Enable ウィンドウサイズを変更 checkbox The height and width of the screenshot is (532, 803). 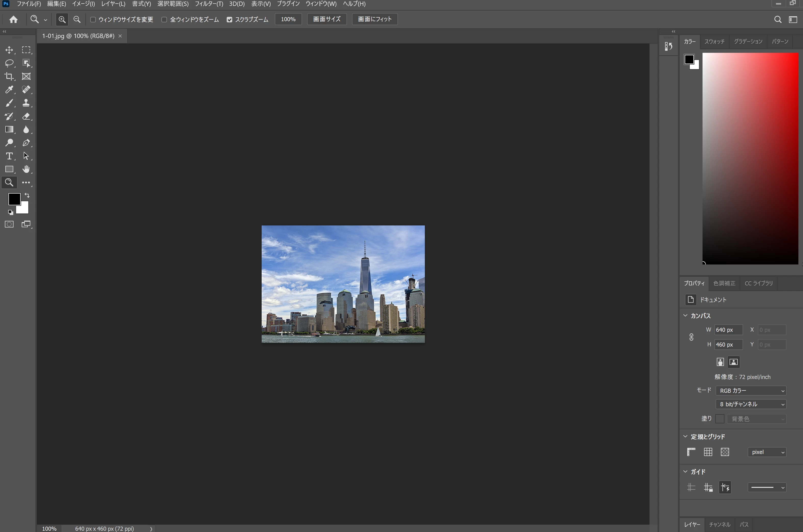(x=93, y=20)
